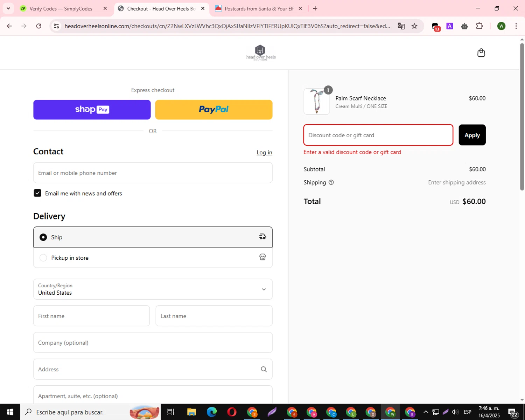Close the Verify Codes tab
Viewport: 525px width, 420px height.
click(x=105, y=8)
